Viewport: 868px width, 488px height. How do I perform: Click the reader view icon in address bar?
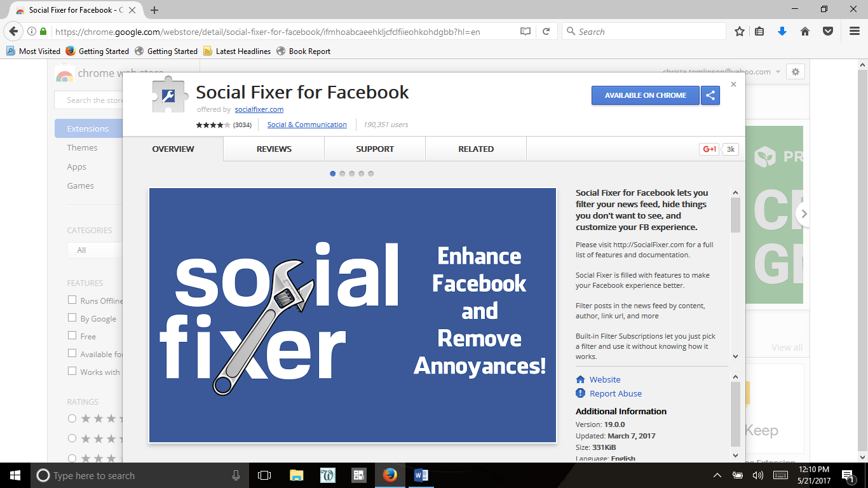[x=526, y=31]
